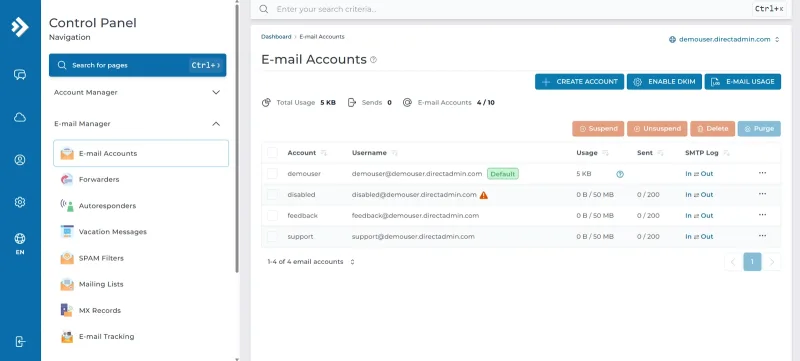The height and width of the screenshot is (361, 800).
Task: Click the DirectAdmin logo icon
Action: click(x=20, y=27)
